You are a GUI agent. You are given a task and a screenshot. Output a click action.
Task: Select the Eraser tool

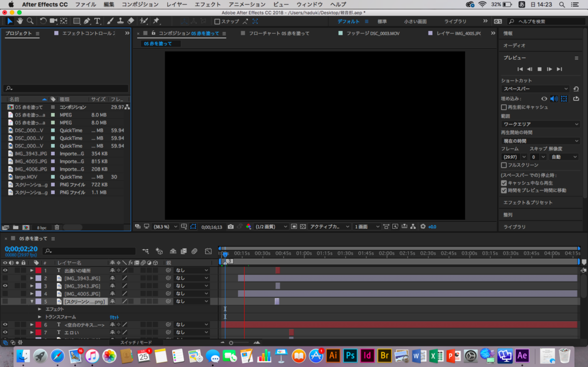pos(131,21)
